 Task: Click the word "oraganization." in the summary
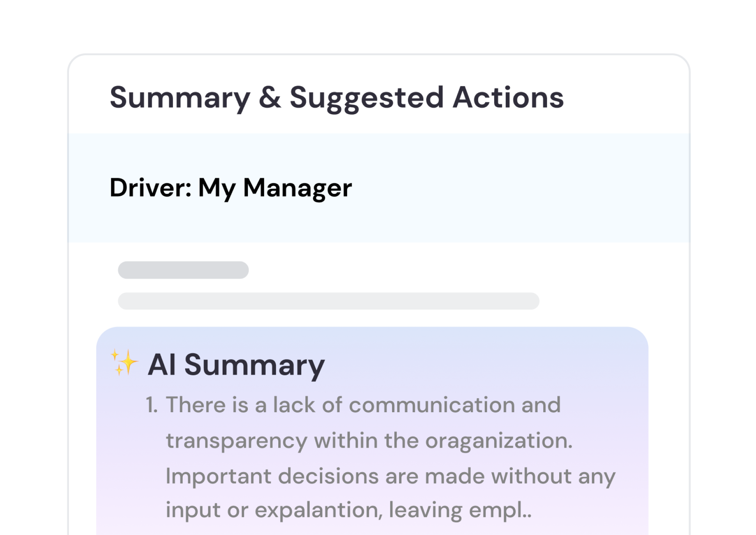click(499, 441)
